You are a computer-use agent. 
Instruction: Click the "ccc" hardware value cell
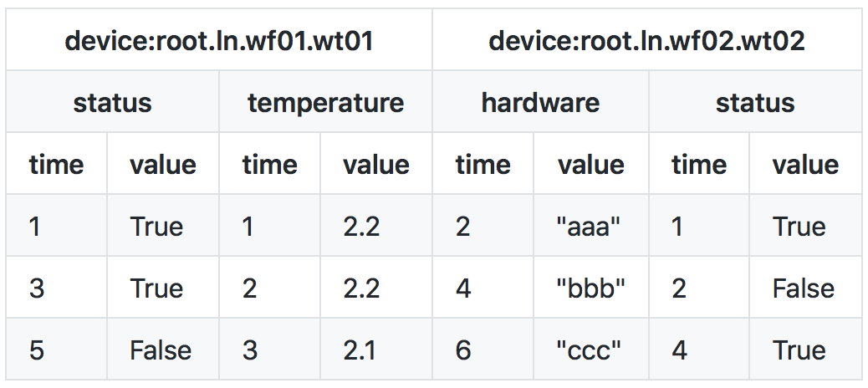590,350
